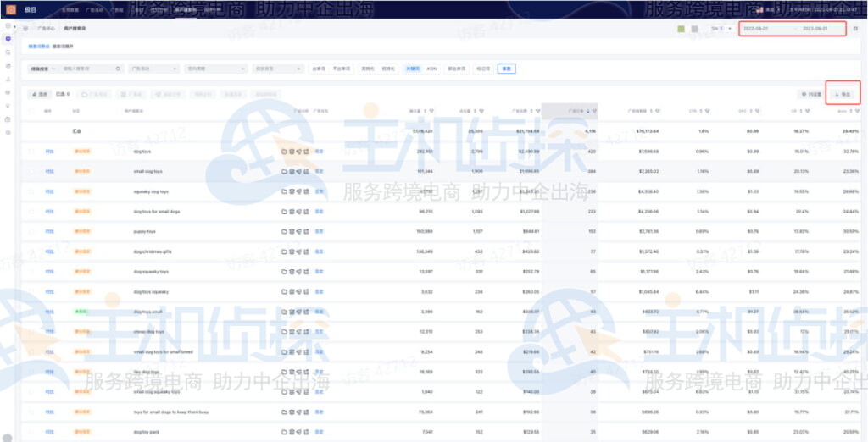This screenshot has height=442, width=868.
Task: Click the orange app logo in the top-left corner
Action: [10, 9]
